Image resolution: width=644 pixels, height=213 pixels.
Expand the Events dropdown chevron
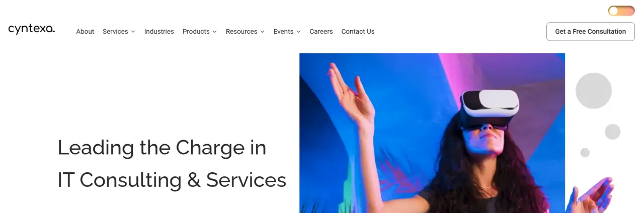point(298,32)
